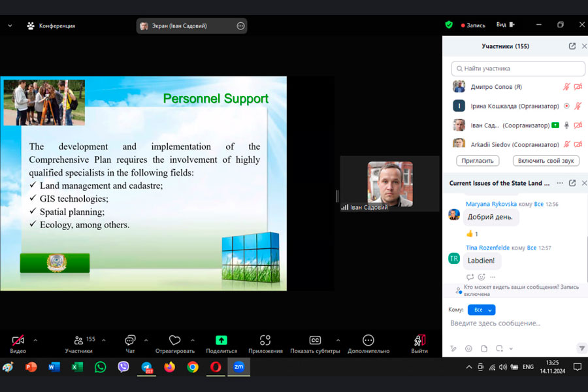The width and height of the screenshot is (588, 392).
Task: Expand chat options arrow next to Чат
Action: click(146, 340)
